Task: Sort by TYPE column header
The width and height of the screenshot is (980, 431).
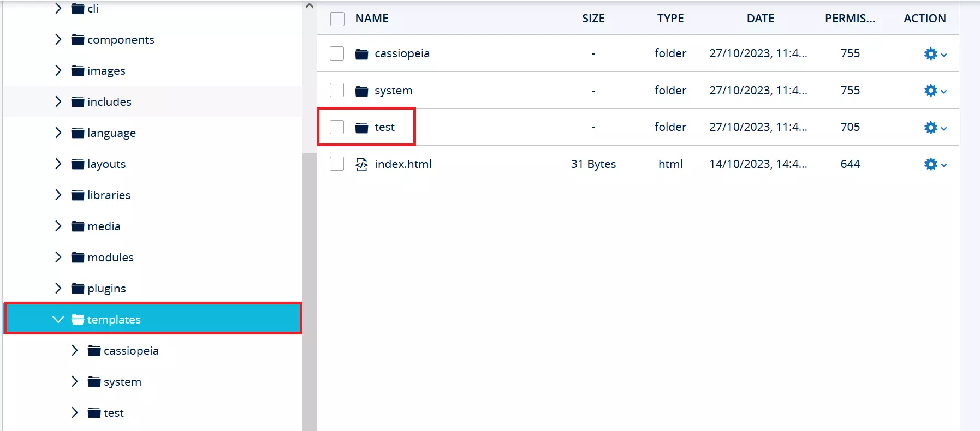Action: 670,19
